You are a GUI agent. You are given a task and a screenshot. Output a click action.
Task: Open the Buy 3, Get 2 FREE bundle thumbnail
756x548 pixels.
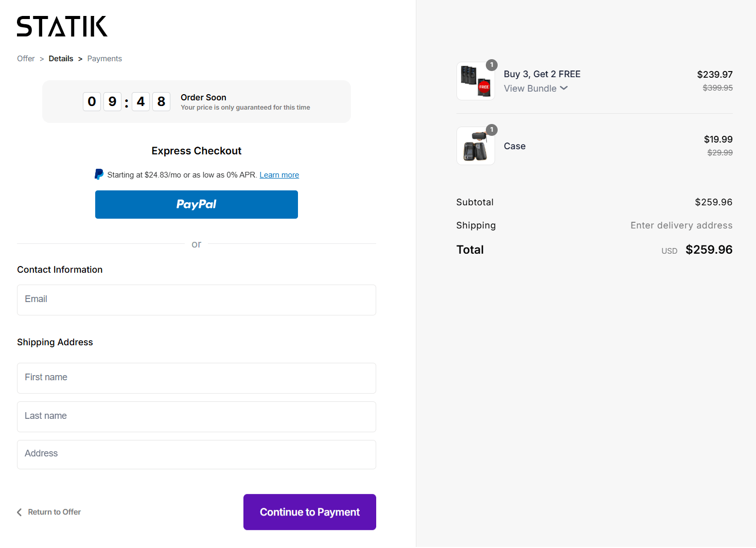click(x=475, y=81)
